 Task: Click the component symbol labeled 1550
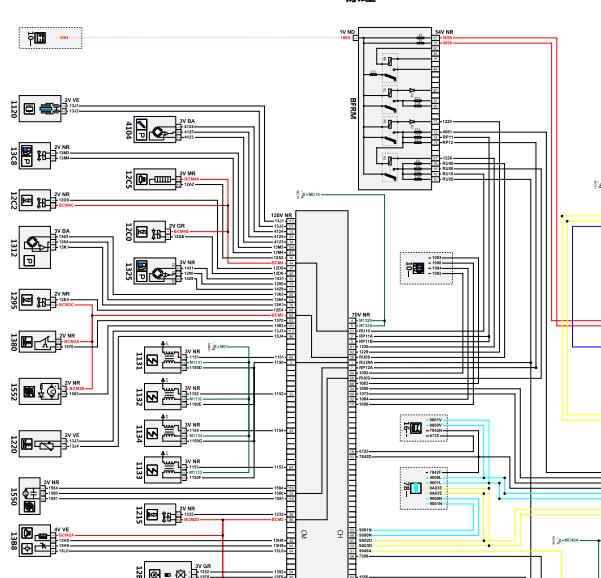click(30, 496)
